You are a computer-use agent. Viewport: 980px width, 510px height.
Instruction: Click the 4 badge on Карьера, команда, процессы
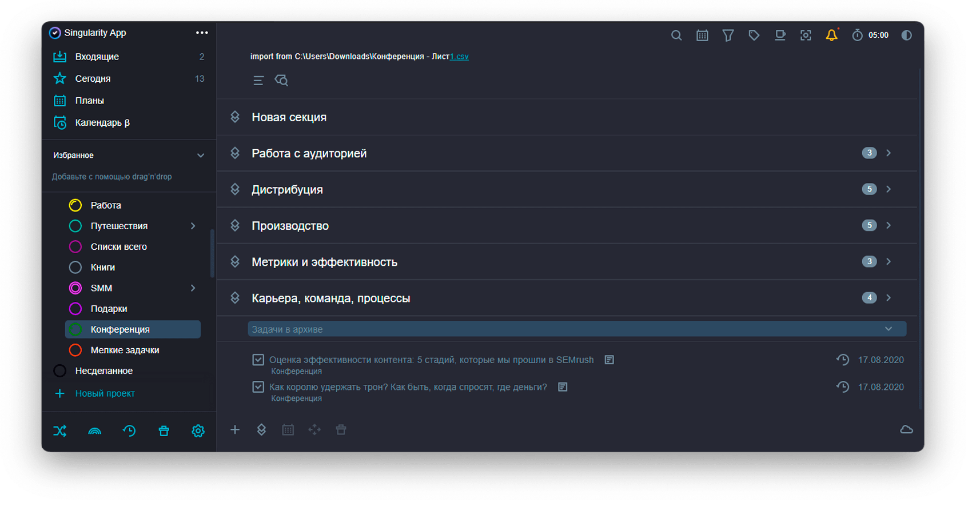[x=869, y=298]
